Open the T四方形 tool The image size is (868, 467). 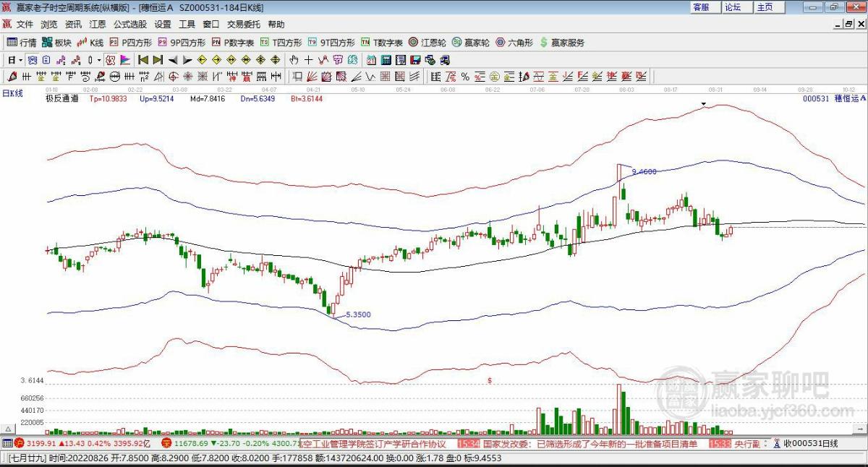pyautogui.click(x=281, y=43)
